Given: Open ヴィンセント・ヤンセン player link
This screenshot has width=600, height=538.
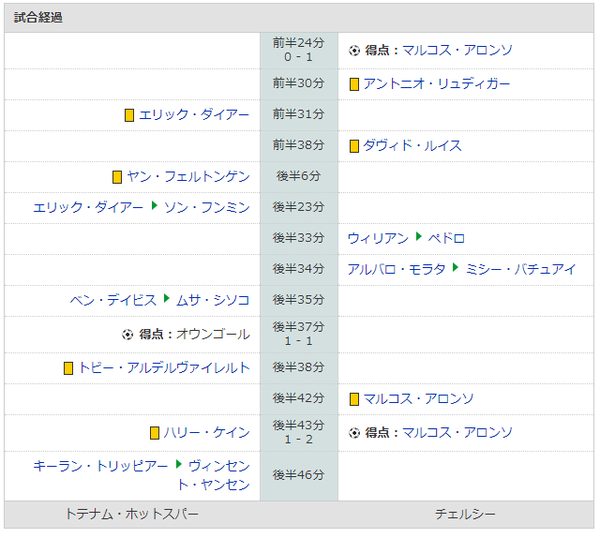Looking at the screenshot, I should click(x=213, y=476).
